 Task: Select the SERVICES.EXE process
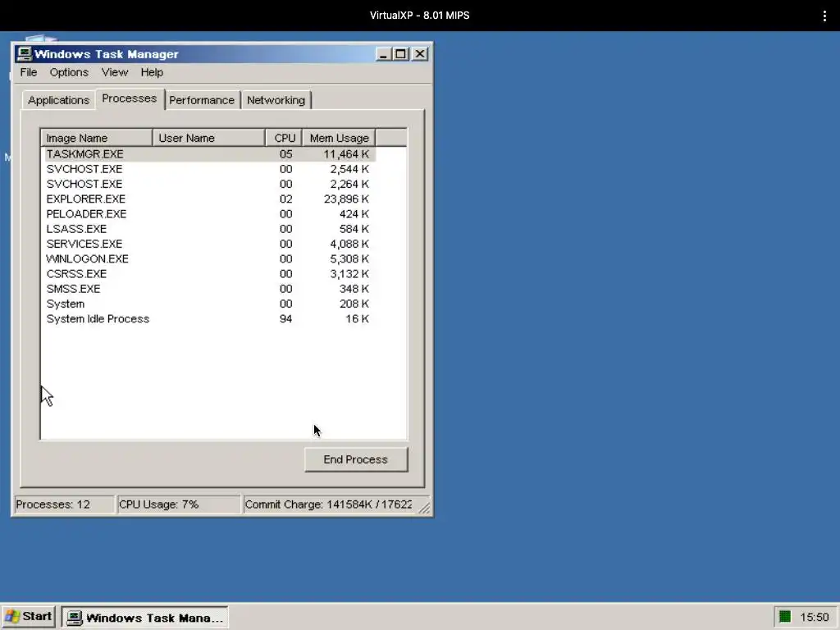pyautogui.click(x=210, y=244)
